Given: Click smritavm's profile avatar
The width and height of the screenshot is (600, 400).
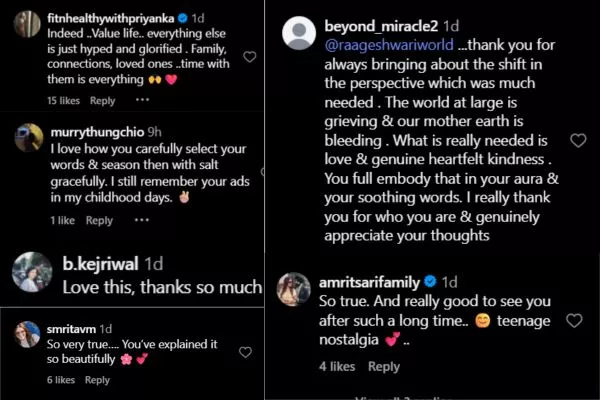Looking at the screenshot, I should 28,334.
